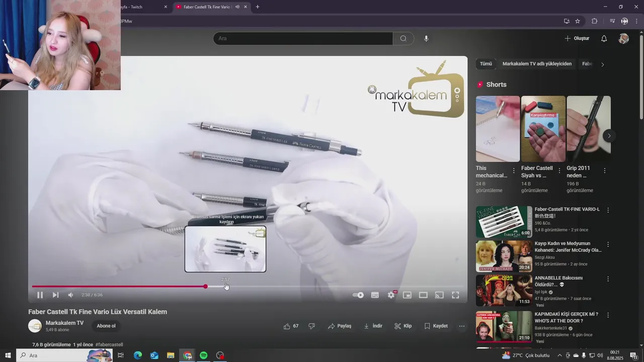Image resolution: width=644 pixels, height=362 pixels.
Task: Open options for the Kayıp Kadın video
Action: click(608, 244)
